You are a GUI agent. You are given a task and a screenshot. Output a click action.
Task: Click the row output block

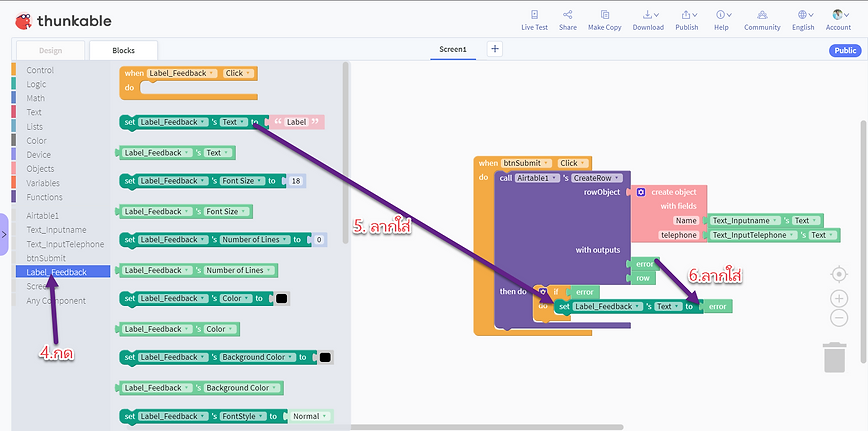pos(642,278)
